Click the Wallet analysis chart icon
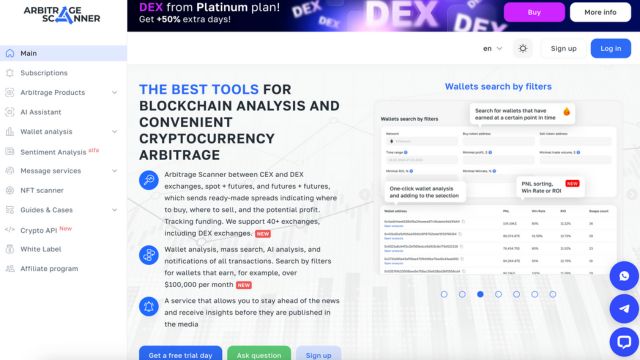 [x=10, y=132]
